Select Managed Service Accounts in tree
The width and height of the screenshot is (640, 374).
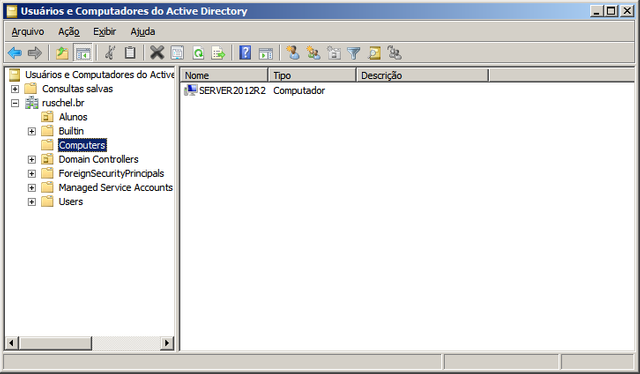(x=116, y=187)
